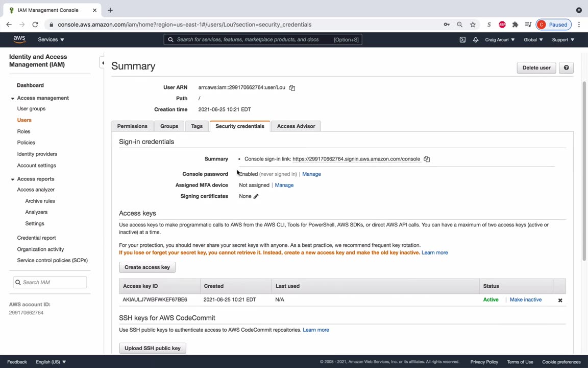Click Manage link for Assigned MFA device

tap(284, 185)
